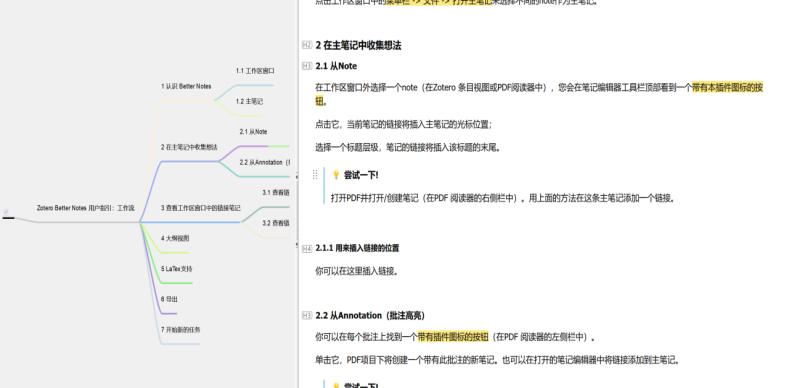Select mind map node '3.2 查看链'
Image resolution: width=789 pixels, height=388 pixels.
276,223
